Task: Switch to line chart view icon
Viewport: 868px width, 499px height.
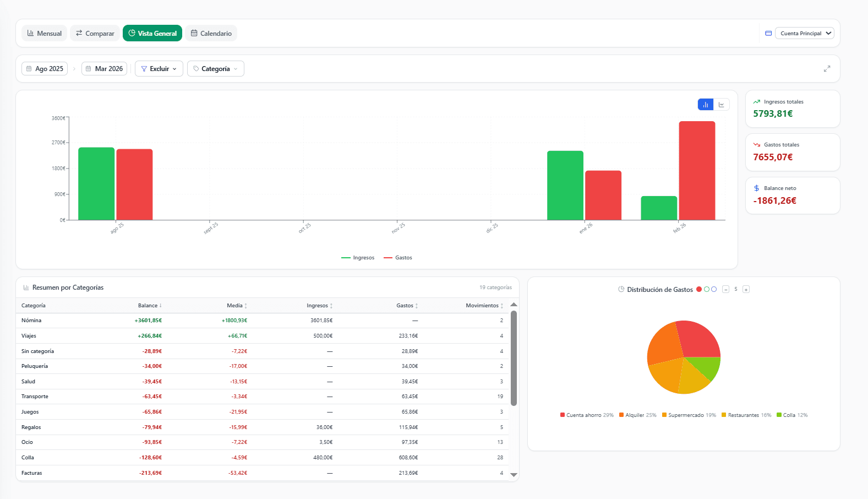Action: [x=721, y=105]
